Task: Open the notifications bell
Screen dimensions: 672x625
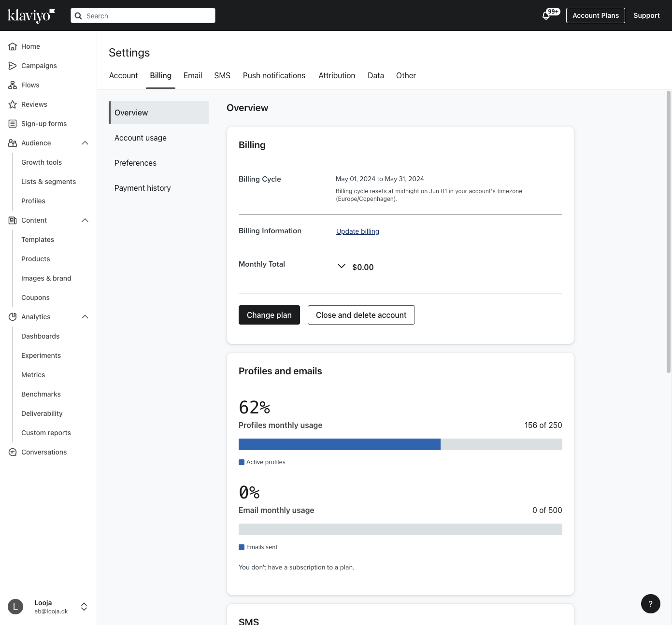Action: point(546,15)
